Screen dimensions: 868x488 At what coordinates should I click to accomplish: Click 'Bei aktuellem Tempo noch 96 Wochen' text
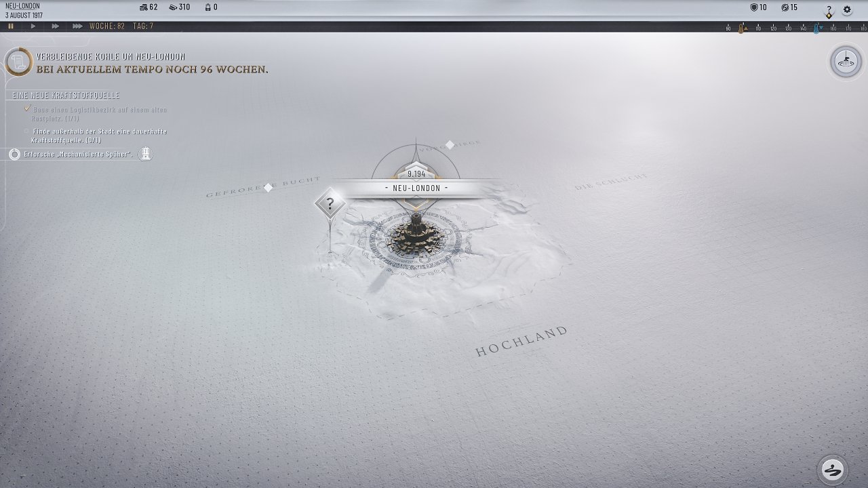[153, 69]
